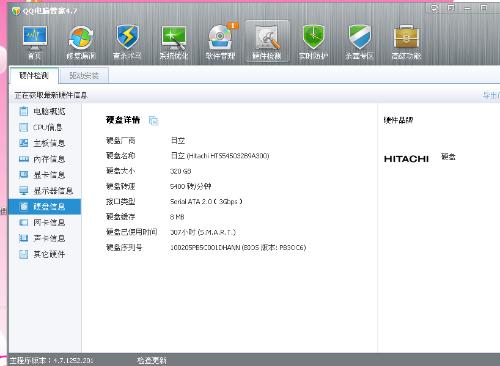Image resolution: width=500 pixels, height=366 pixels.
Task: Switch to the 驱动安装 tab
Action: point(84,76)
